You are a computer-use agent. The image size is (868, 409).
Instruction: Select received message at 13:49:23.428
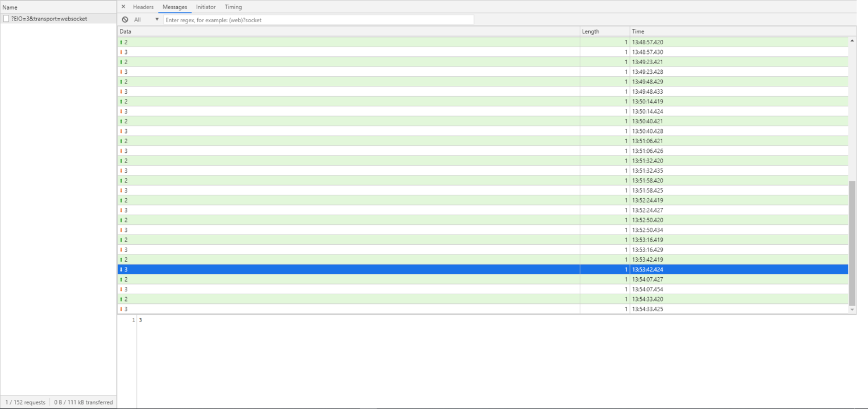tap(483, 72)
